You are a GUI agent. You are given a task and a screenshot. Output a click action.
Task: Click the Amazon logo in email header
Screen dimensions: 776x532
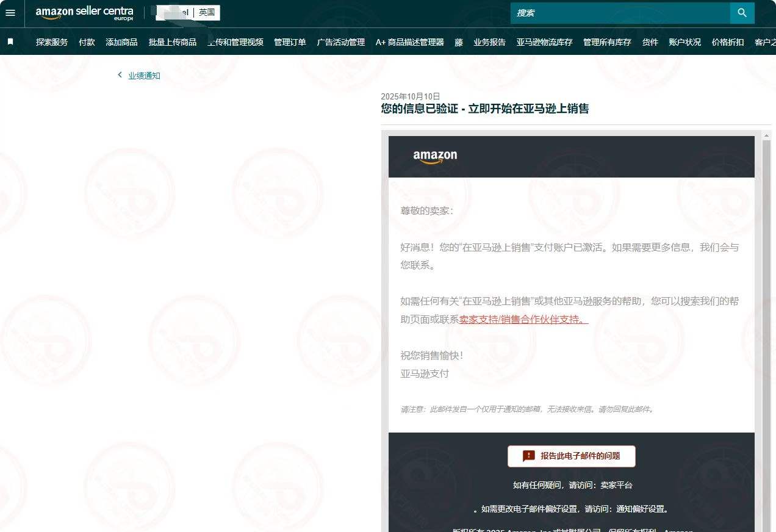click(434, 157)
